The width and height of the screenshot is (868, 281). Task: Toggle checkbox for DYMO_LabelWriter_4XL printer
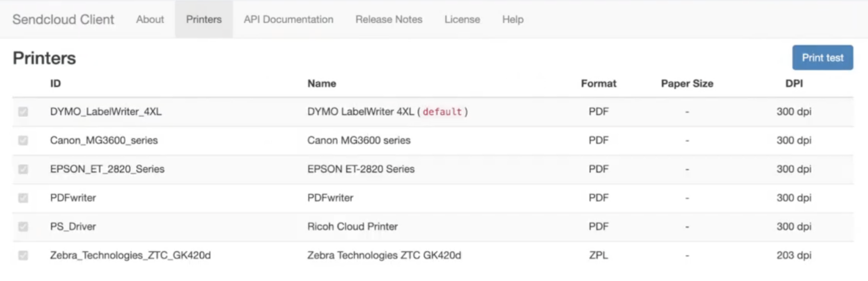coord(23,112)
